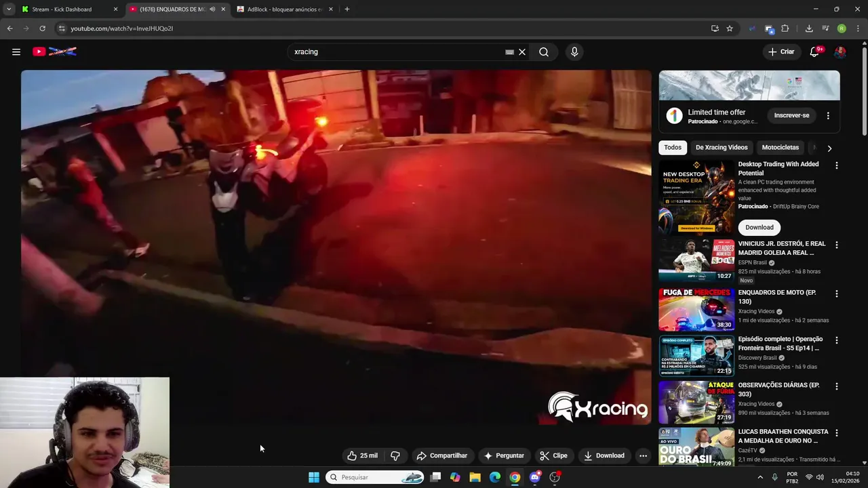
Task: Open more actions ellipsis under video
Action: click(643, 455)
